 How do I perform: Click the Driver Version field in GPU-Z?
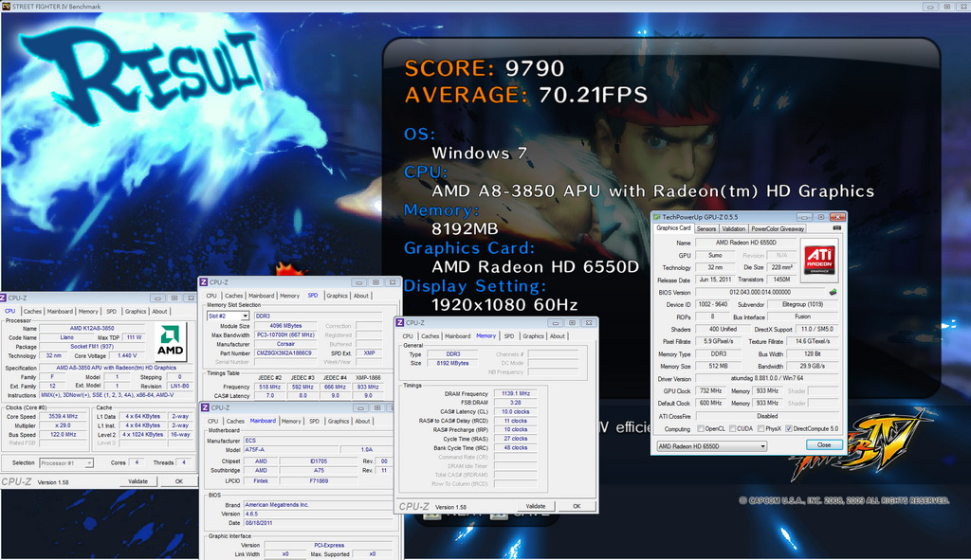pyautogui.click(x=766, y=379)
